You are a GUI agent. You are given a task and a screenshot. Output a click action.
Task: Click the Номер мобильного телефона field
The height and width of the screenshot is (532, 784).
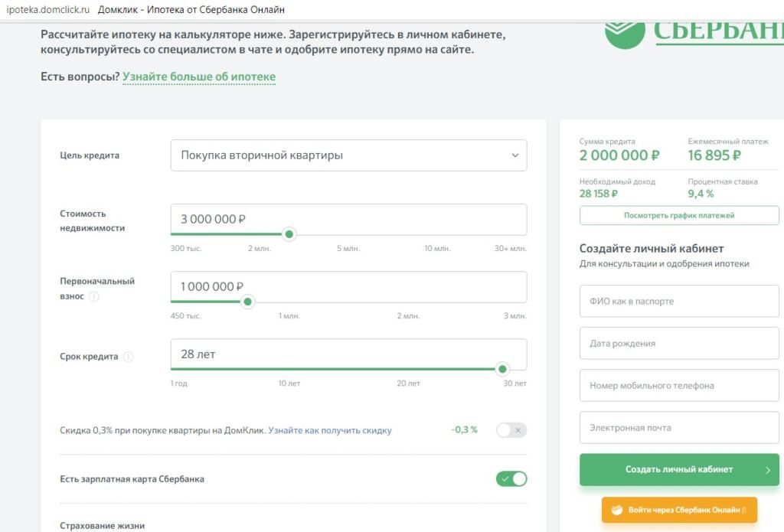click(678, 386)
